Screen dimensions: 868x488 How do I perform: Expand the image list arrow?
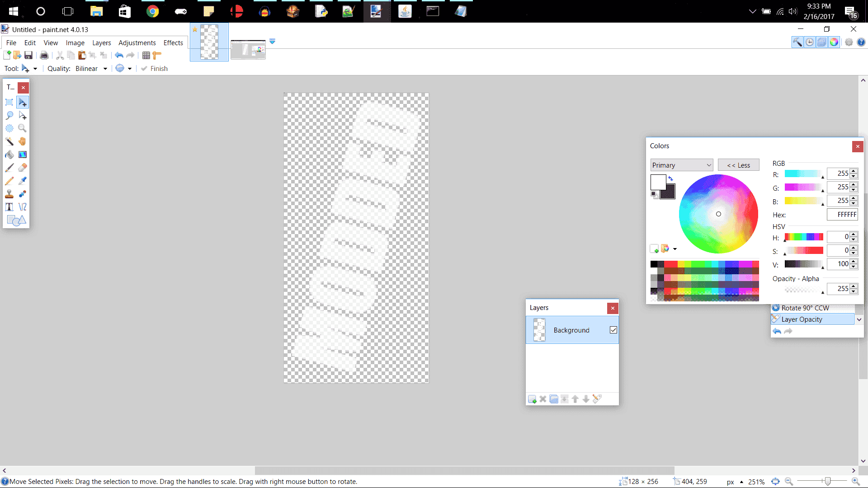(272, 41)
